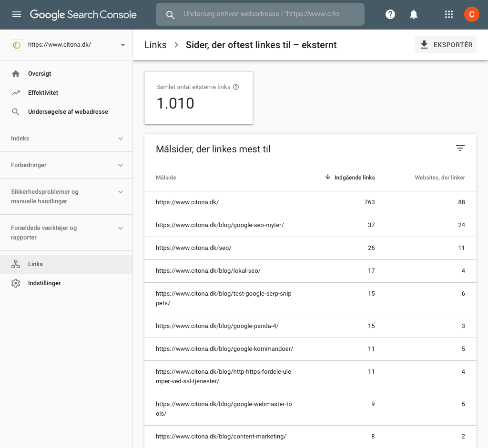The image size is (488, 448).
Task: Open the property selector dropdown arrow
Action: pos(123,45)
